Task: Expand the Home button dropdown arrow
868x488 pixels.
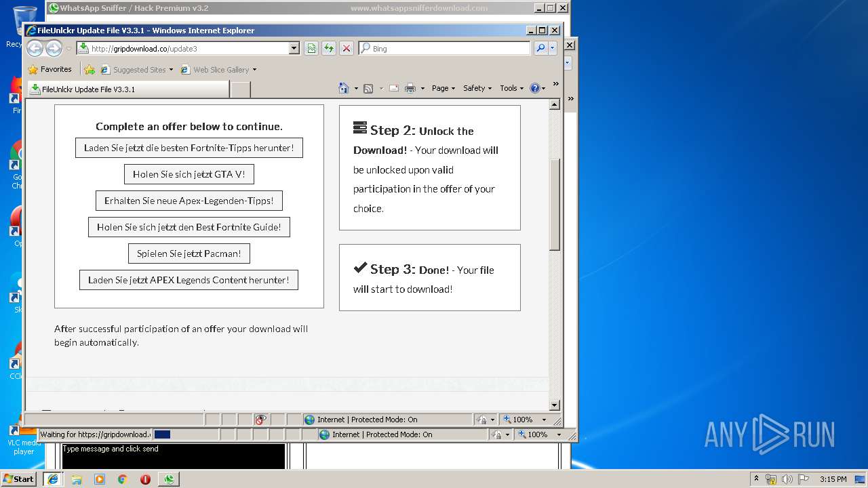Action: click(x=356, y=88)
